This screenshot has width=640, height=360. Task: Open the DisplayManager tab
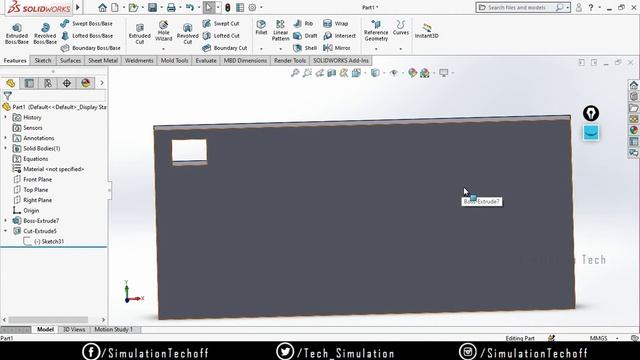[x=86, y=83]
